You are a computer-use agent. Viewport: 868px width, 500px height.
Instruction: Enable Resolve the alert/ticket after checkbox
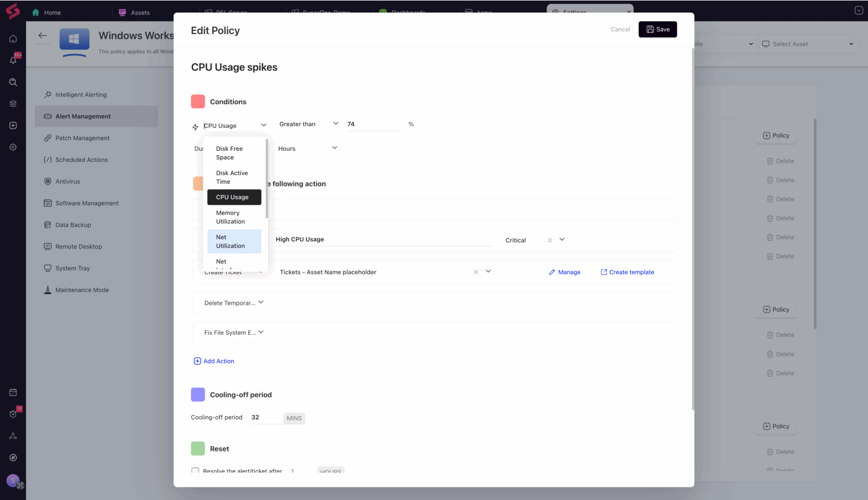click(x=195, y=470)
